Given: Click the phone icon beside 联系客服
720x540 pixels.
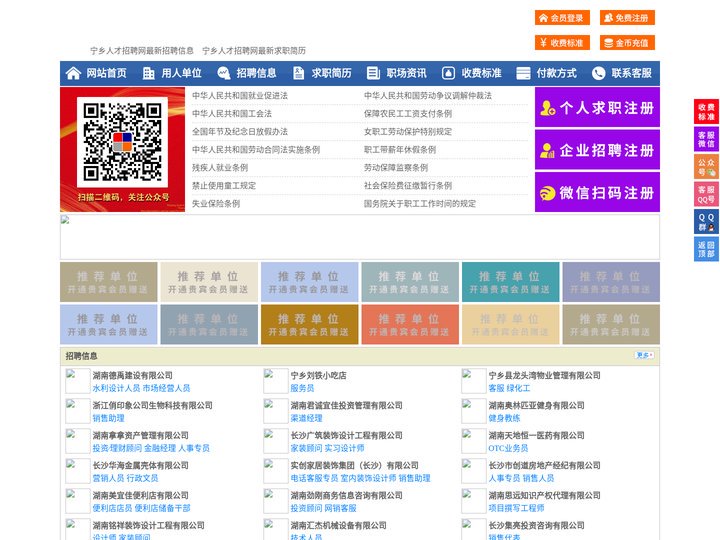Looking at the screenshot, I should click(x=598, y=73).
